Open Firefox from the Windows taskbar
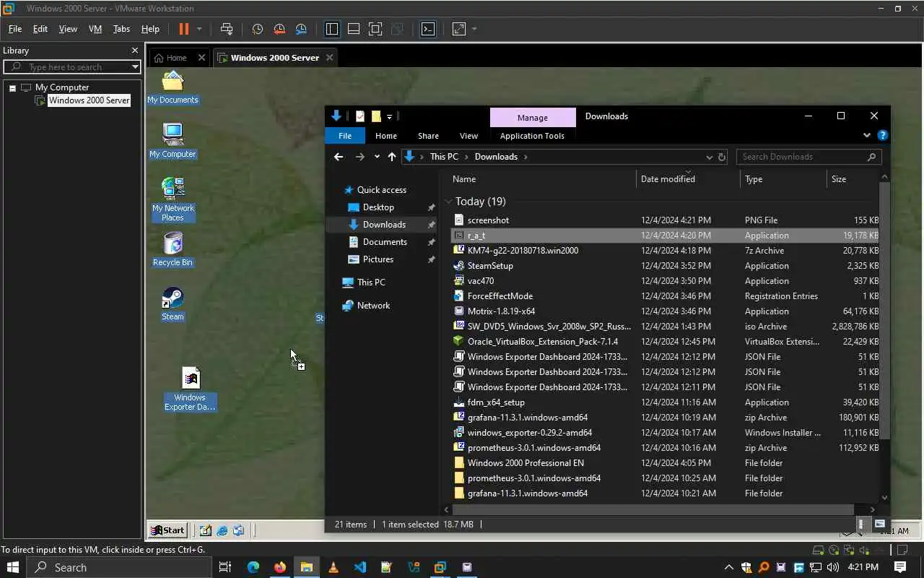Viewport: 924px width, 578px height. (x=279, y=567)
